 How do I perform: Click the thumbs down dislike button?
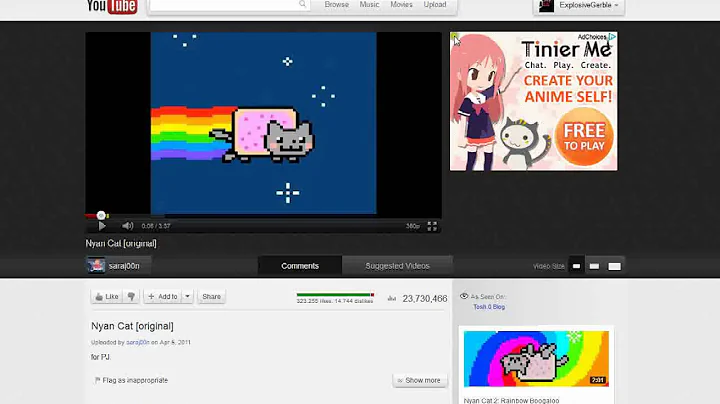pyautogui.click(x=131, y=297)
